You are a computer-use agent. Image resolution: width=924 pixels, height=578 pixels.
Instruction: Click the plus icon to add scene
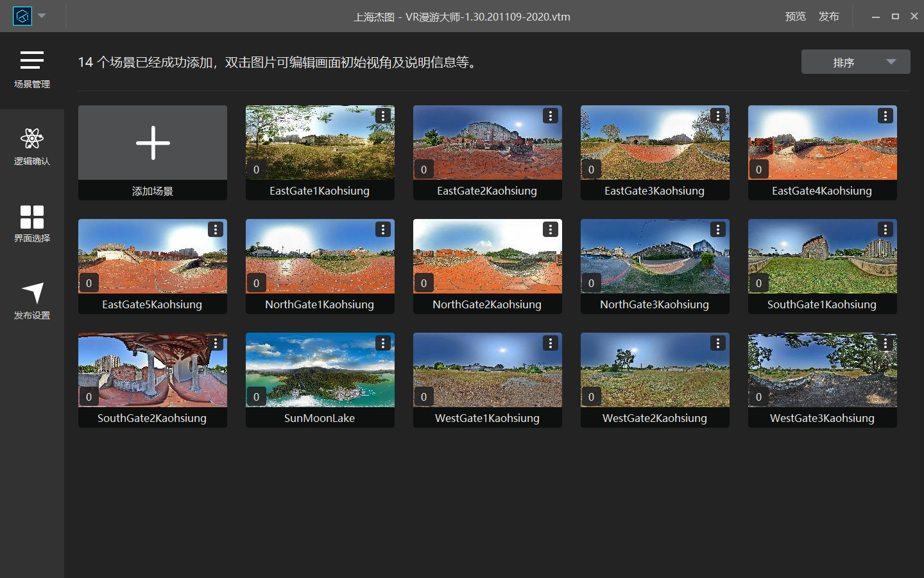click(153, 143)
